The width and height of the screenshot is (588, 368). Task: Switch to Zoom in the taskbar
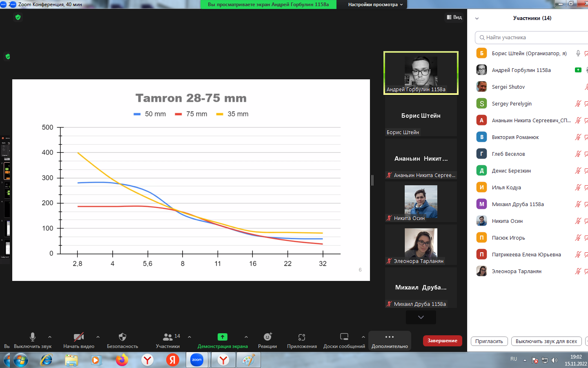(197, 360)
